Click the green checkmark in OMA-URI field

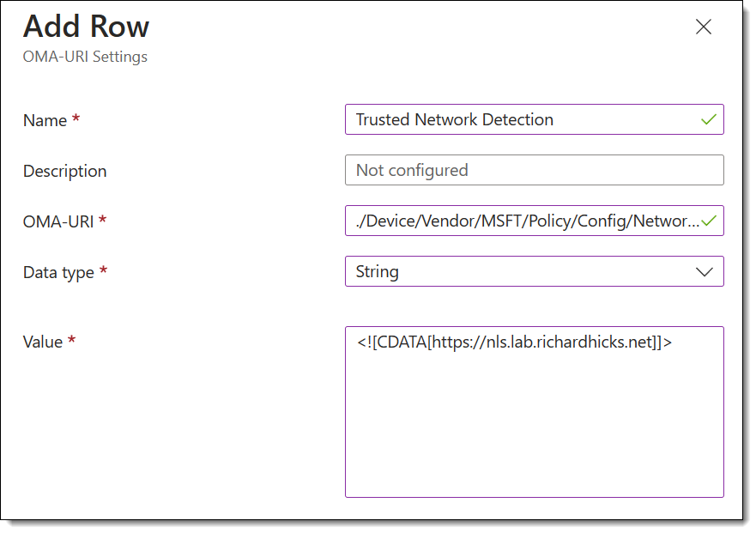pyautogui.click(x=708, y=221)
